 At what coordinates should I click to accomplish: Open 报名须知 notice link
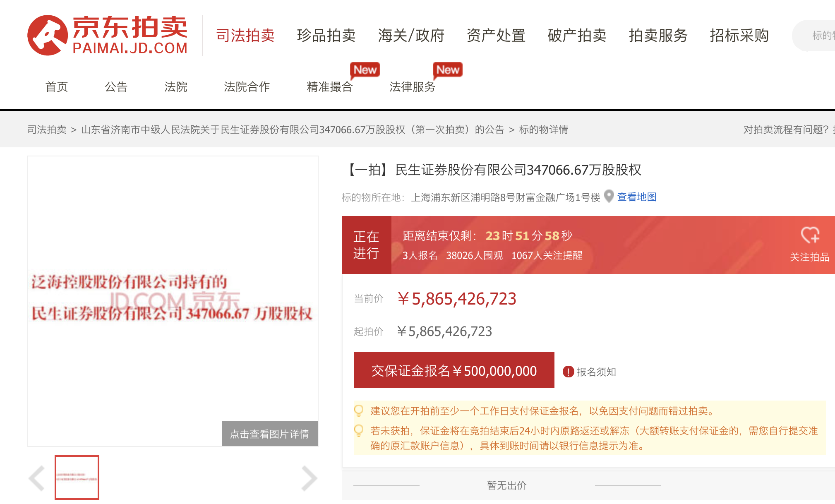pyautogui.click(x=596, y=372)
